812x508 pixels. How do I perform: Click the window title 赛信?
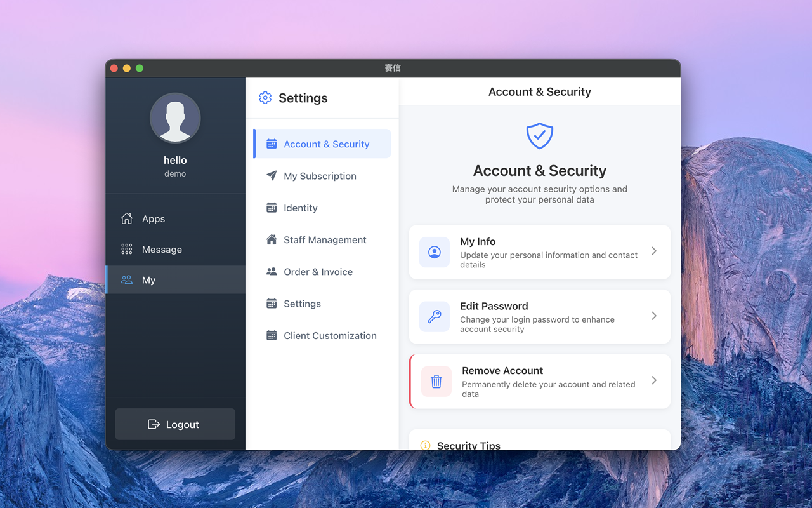click(x=393, y=68)
